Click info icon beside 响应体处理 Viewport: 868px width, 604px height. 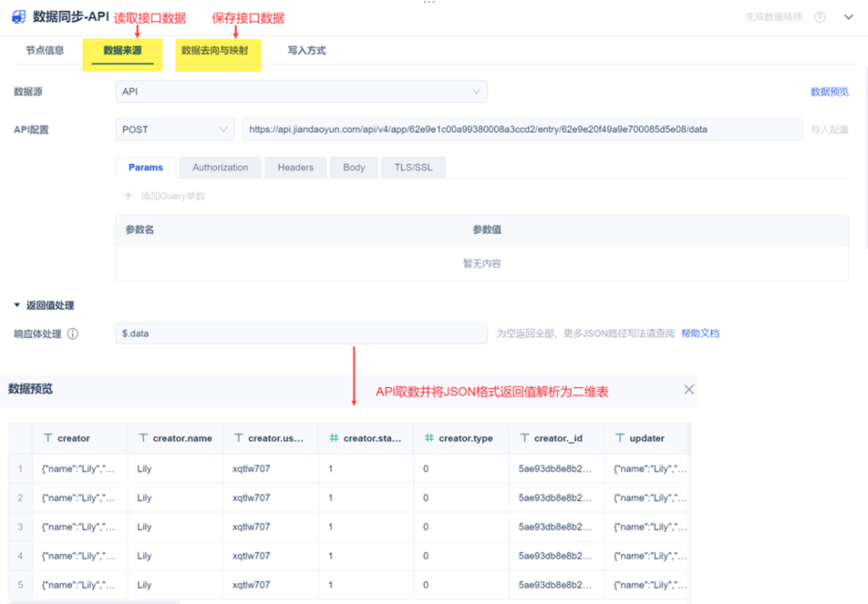click(73, 334)
